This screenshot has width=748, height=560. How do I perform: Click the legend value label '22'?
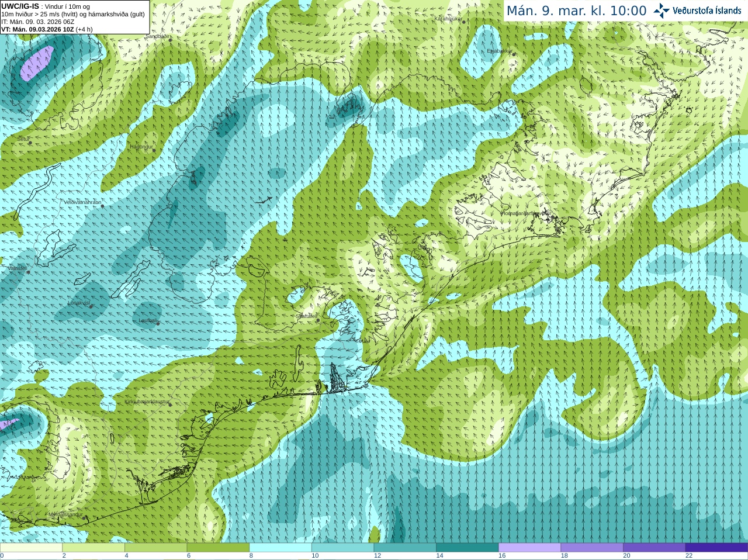pyautogui.click(x=689, y=556)
